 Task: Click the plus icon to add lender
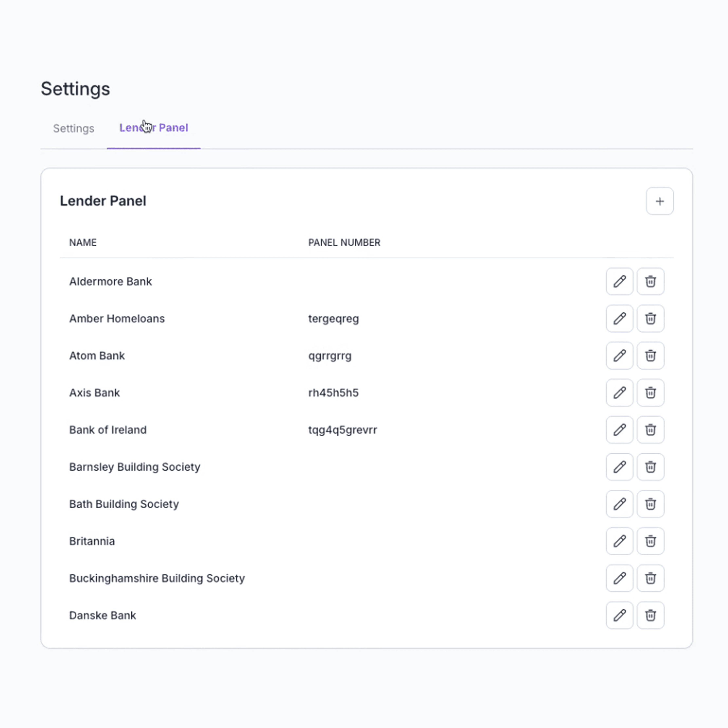659,201
